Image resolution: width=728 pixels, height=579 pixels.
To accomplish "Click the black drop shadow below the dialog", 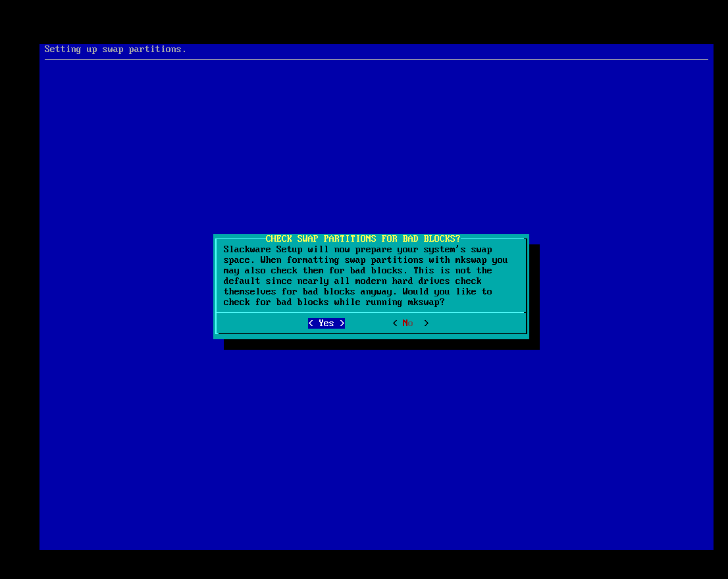I will [x=381, y=345].
